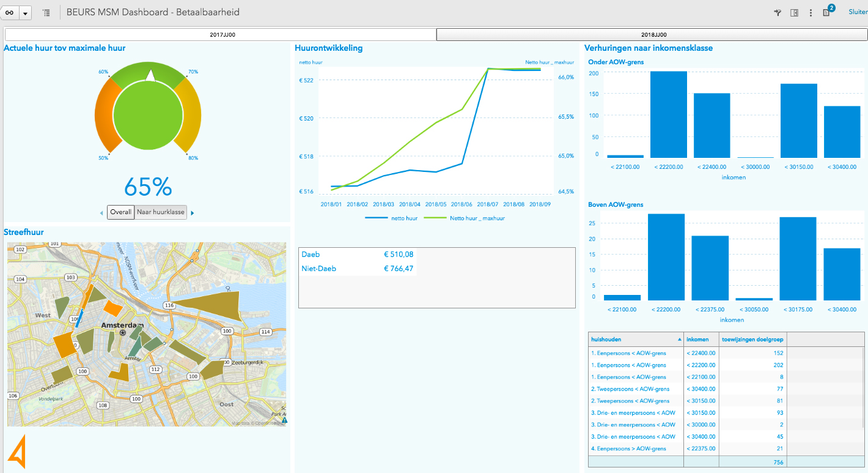Select the Overall gauge view
The image size is (868, 473).
click(120, 212)
